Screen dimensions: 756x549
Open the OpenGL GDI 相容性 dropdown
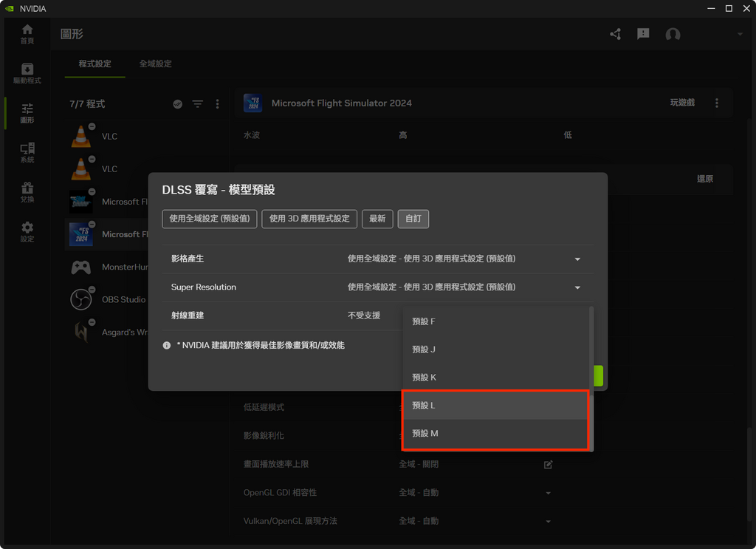tap(547, 492)
